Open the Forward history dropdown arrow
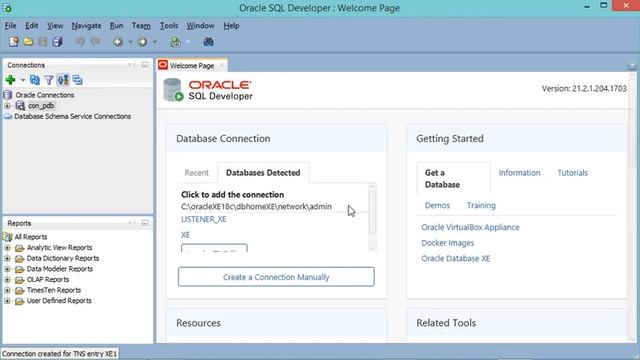 (154, 42)
